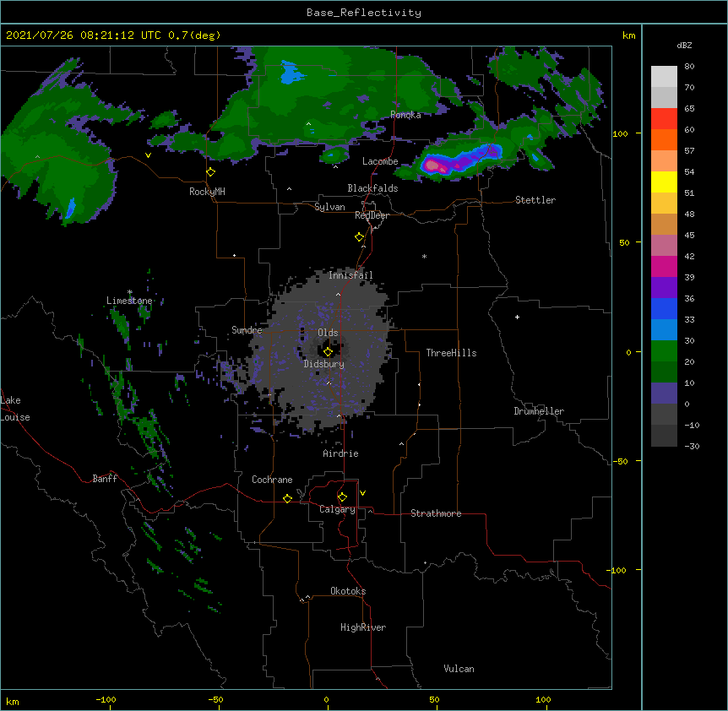The width and height of the screenshot is (728, 711).
Task: Click the 57 dBZ orange color swatch
Action: [x=664, y=139]
